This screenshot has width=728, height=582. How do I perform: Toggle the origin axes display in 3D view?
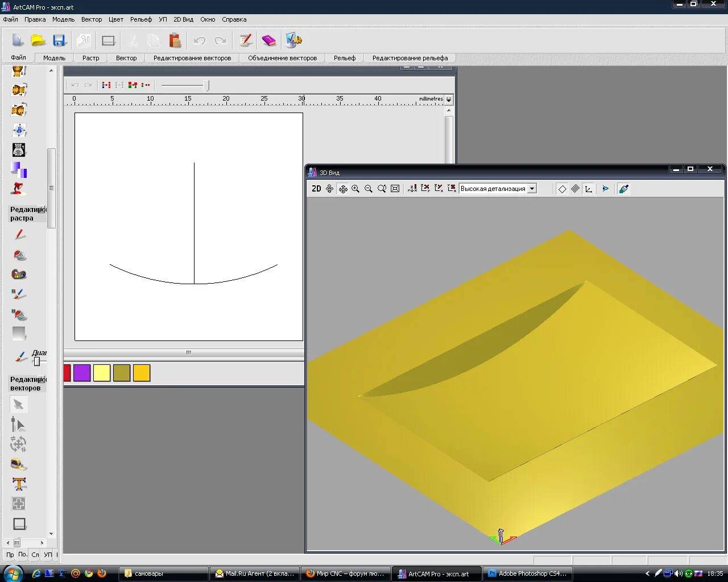pos(589,189)
